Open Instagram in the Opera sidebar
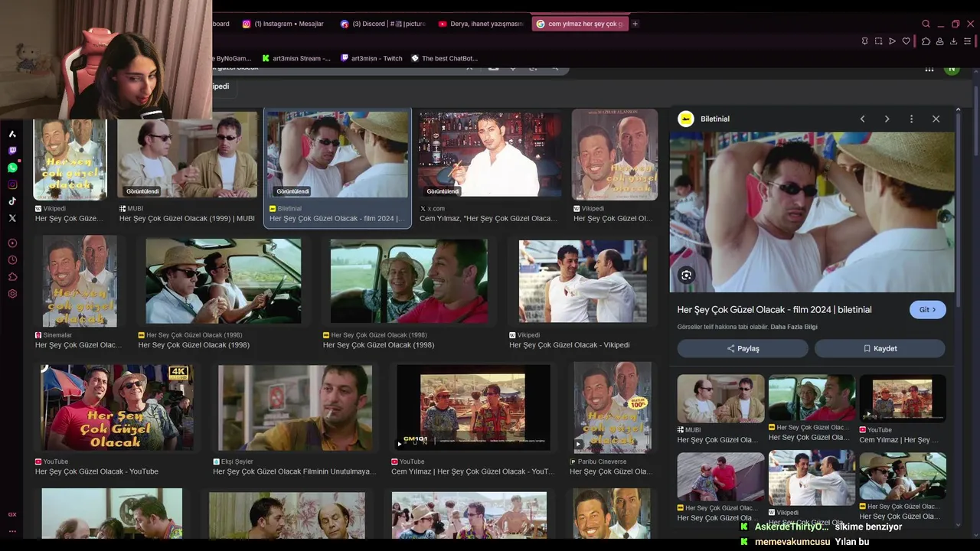The height and width of the screenshot is (551, 980). tap(12, 184)
